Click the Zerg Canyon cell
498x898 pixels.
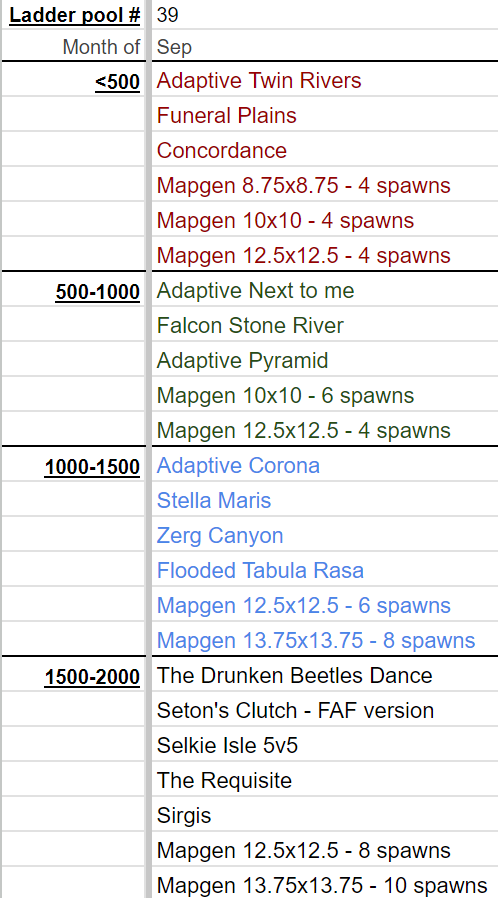point(325,535)
